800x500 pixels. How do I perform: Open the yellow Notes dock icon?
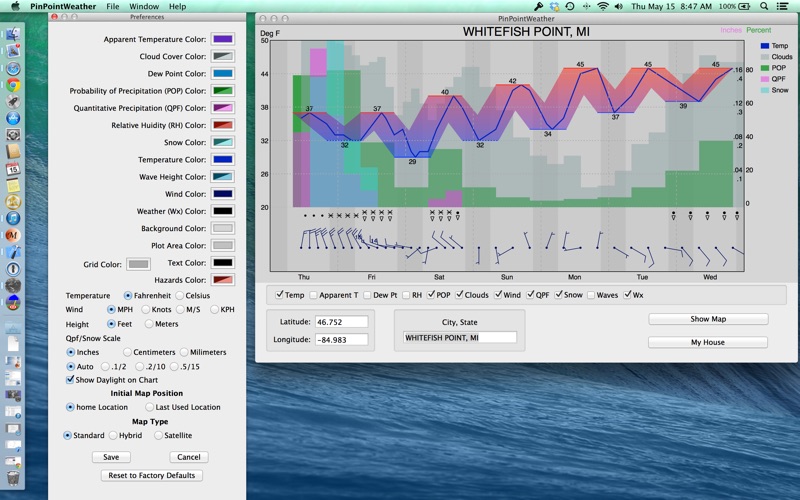(x=13, y=185)
